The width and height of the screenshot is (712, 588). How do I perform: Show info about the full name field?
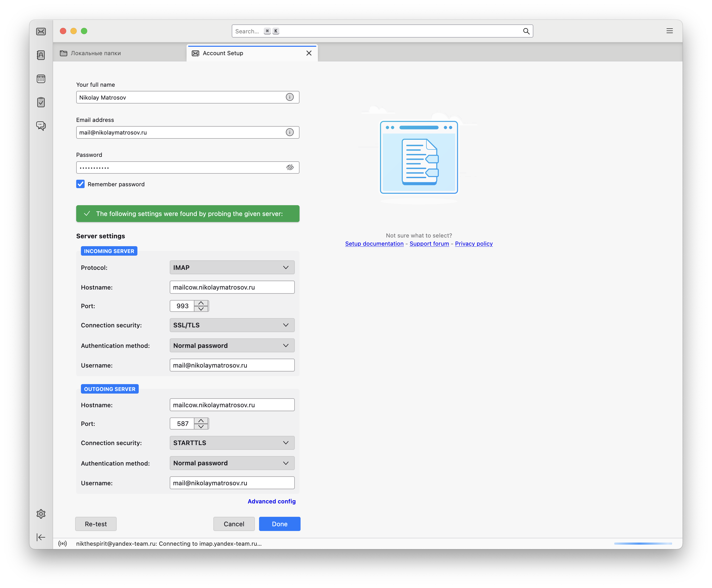290,97
